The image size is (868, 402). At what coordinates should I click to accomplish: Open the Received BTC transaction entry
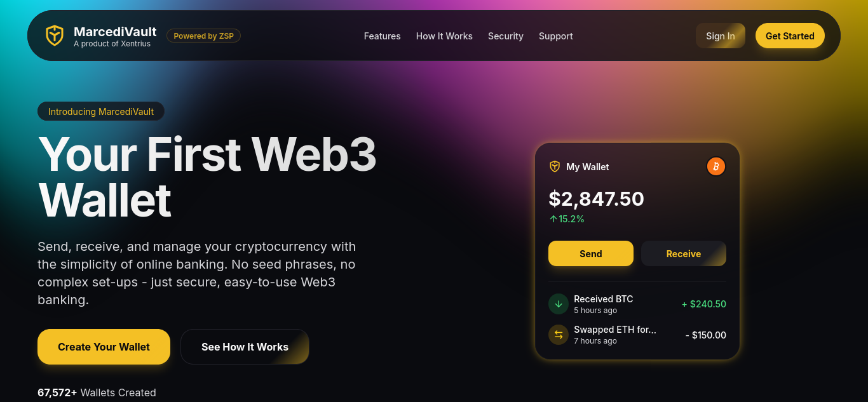(x=637, y=304)
